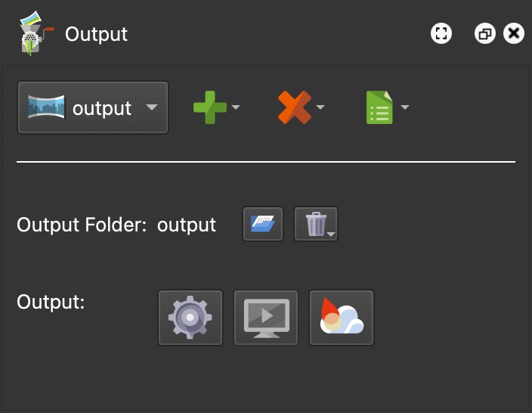Expand the arrow beside the green document
532x413 pixels.
tap(405, 107)
